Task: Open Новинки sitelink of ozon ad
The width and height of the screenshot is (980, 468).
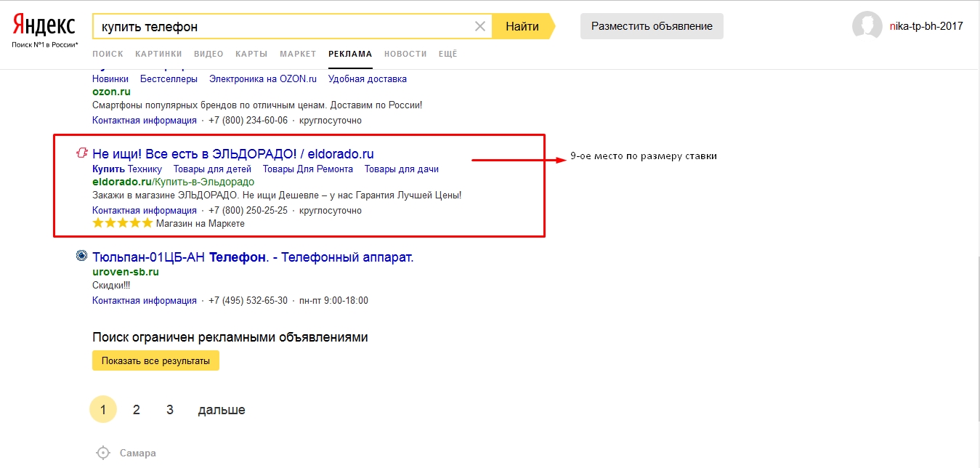Action: [x=110, y=78]
